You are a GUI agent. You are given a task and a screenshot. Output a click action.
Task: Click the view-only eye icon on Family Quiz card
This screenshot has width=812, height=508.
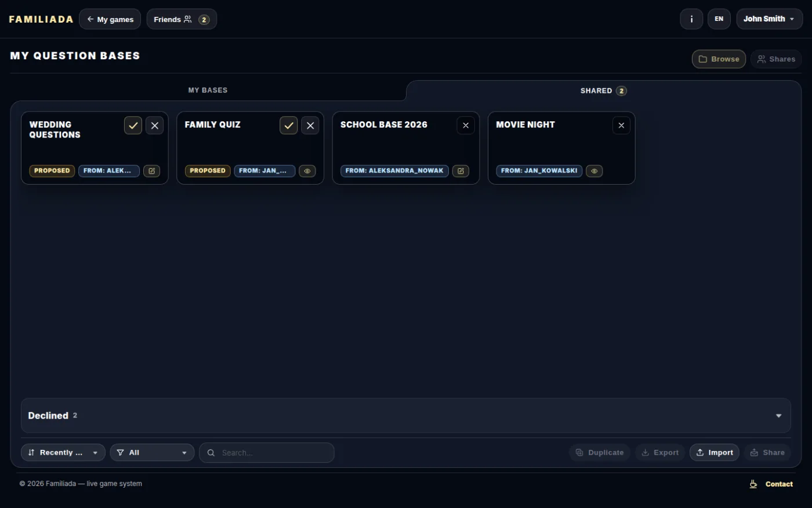[307, 171]
